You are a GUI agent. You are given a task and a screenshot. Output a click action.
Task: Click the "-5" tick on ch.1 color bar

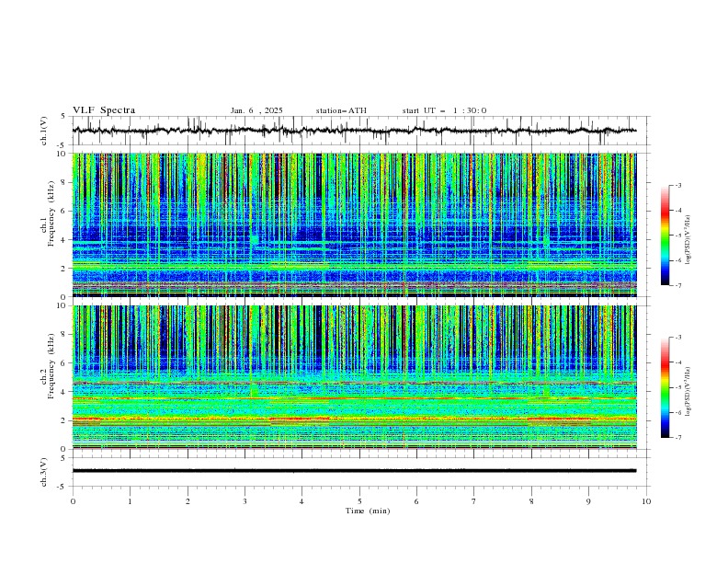pos(678,236)
